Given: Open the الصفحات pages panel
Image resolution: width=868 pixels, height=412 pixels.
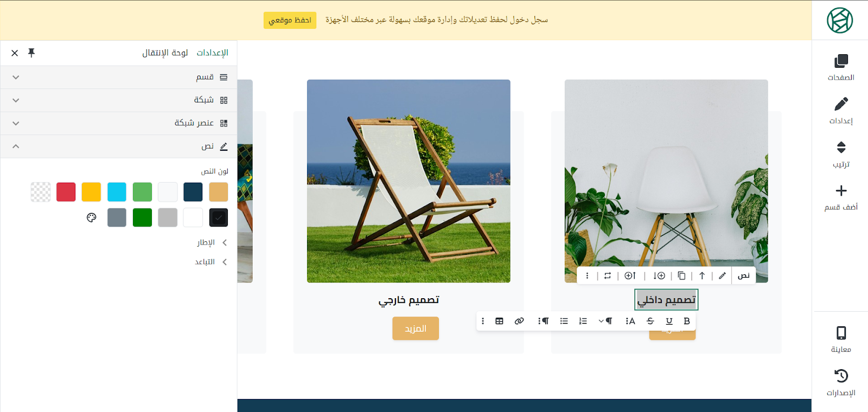Looking at the screenshot, I should click(841, 67).
